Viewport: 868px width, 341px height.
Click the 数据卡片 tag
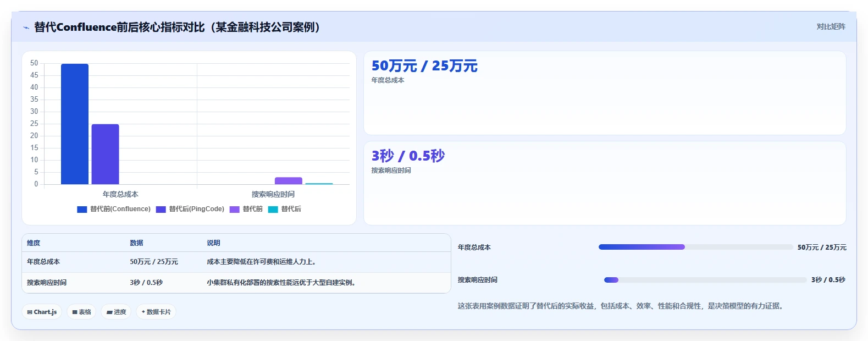156,312
